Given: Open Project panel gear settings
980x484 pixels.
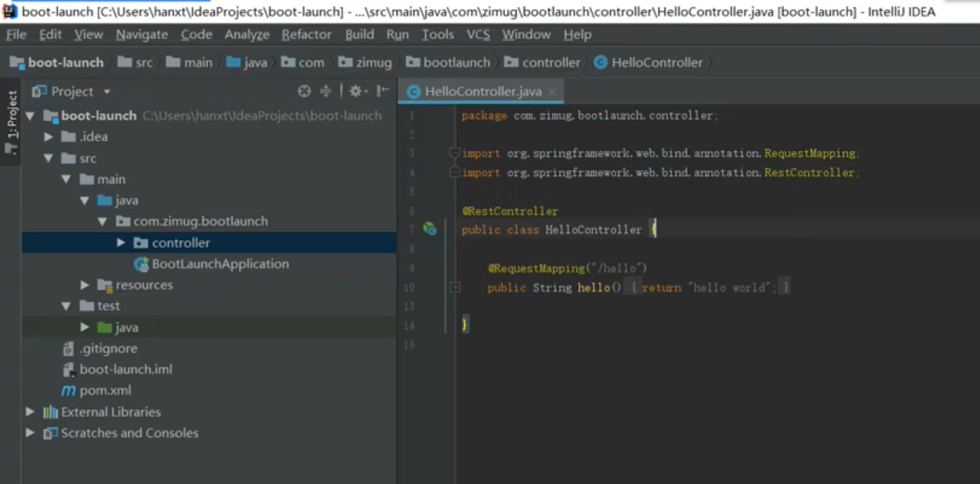Looking at the screenshot, I should click(358, 91).
